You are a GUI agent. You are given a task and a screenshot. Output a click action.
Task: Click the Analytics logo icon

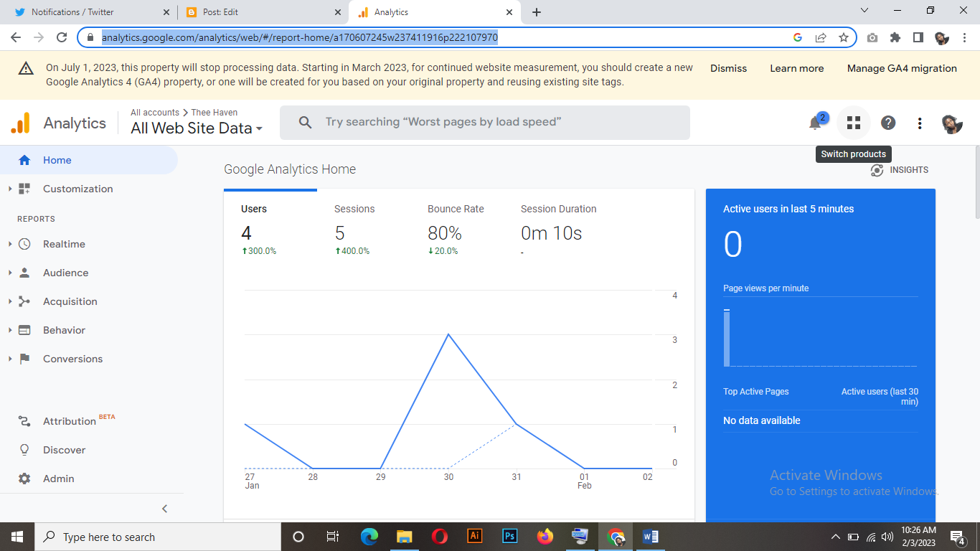(x=20, y=123)
